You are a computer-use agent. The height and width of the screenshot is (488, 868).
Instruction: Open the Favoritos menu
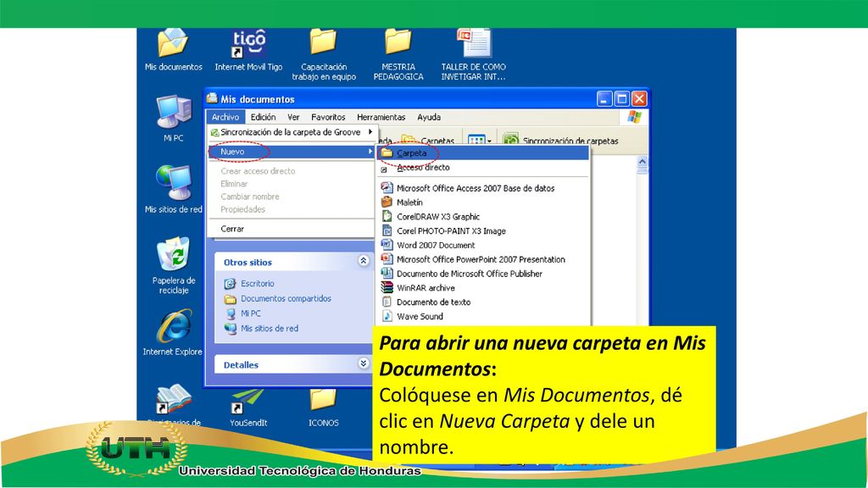point(328,117)
